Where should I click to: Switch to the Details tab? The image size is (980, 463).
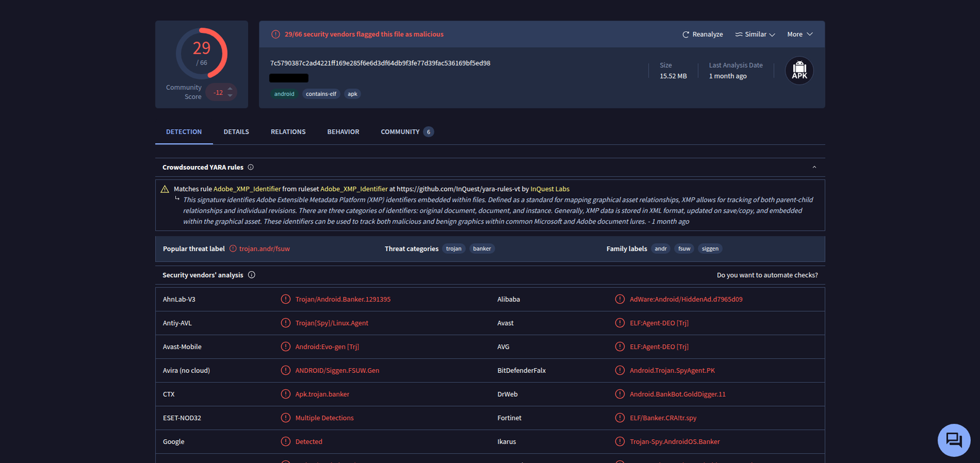pyautogui.click(x=236, y=132)
